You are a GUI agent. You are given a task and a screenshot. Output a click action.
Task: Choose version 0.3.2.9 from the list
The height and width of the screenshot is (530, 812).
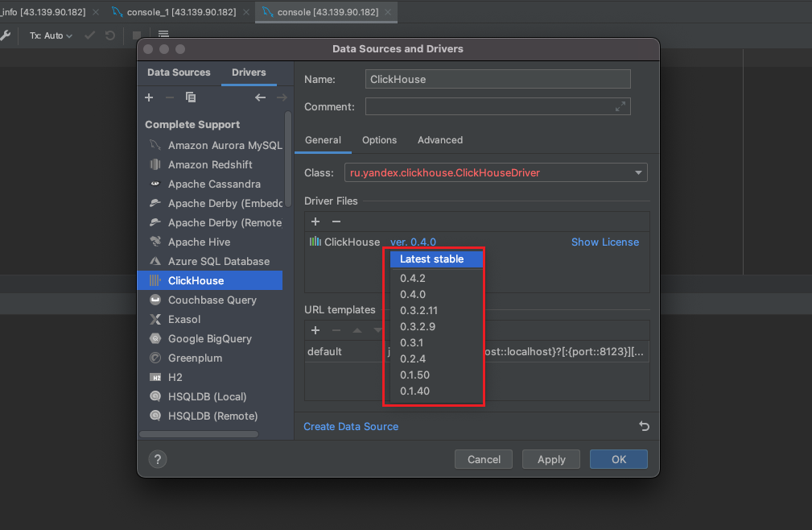pos(436,326)
